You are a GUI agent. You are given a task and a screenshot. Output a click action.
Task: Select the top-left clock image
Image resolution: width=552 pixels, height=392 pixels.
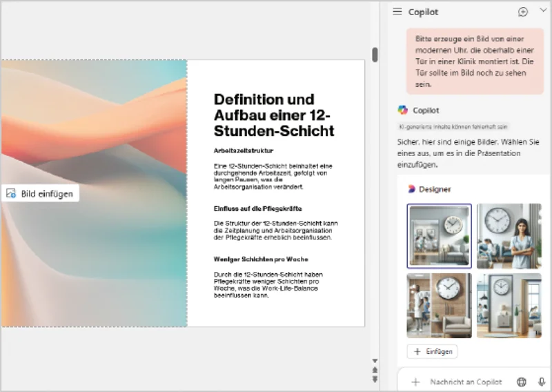[x=440, y=235]
